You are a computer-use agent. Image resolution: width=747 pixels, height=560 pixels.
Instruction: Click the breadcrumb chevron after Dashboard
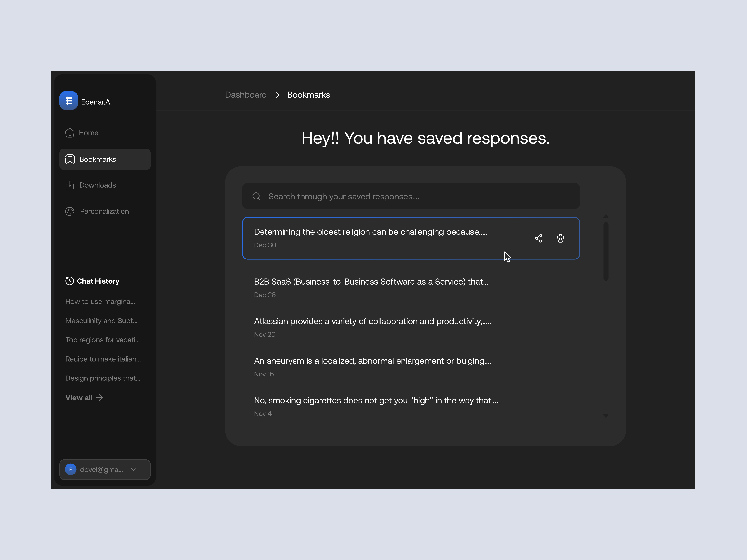[277, 95]
